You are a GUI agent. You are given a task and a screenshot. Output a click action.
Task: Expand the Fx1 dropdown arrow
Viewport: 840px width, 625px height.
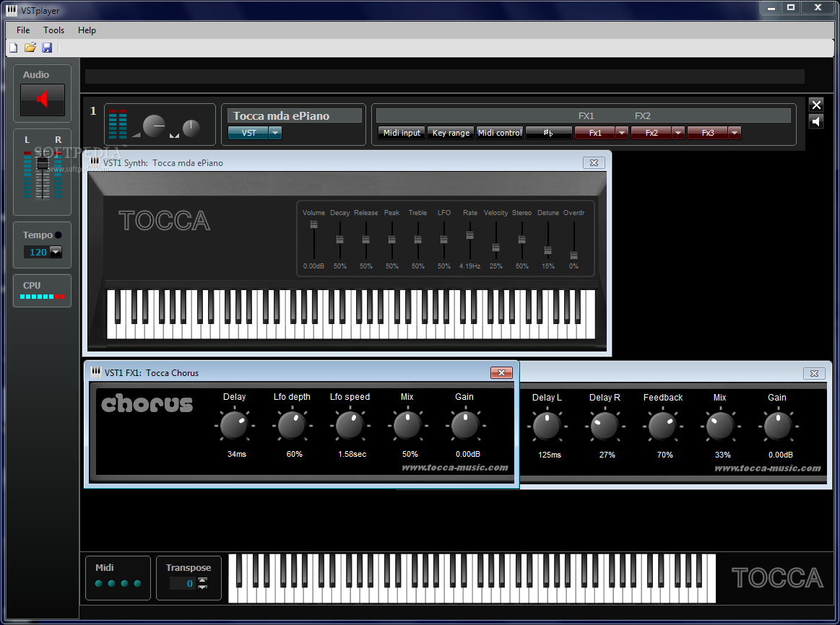622,133
